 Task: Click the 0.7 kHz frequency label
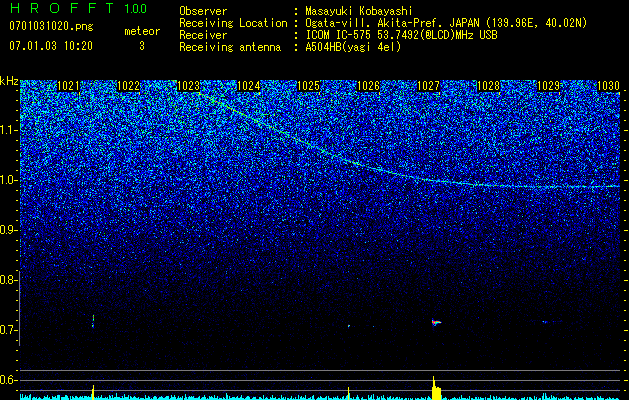(9, 330)
